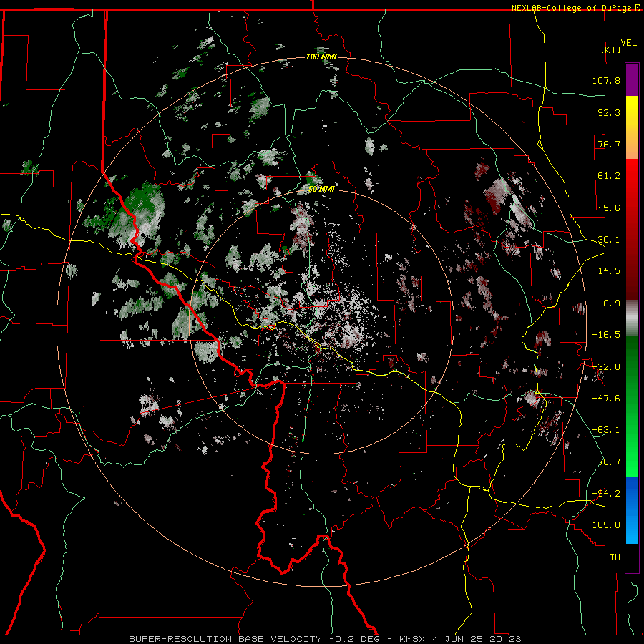Click the -78.7 legend value
This screenshot has height=644, width=644.
[x=606, y=462]
